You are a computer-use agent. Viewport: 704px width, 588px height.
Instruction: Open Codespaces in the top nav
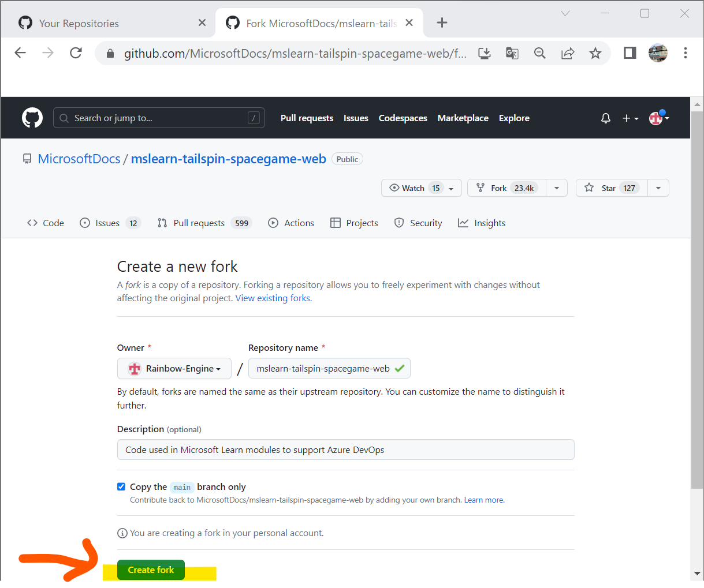(x=403, y=118)
